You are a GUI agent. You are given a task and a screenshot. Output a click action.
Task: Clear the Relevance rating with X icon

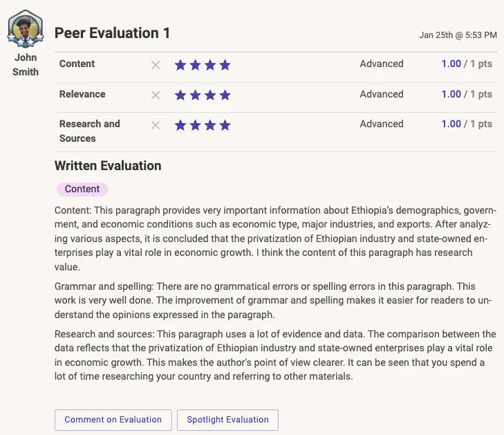pos(156,95)
